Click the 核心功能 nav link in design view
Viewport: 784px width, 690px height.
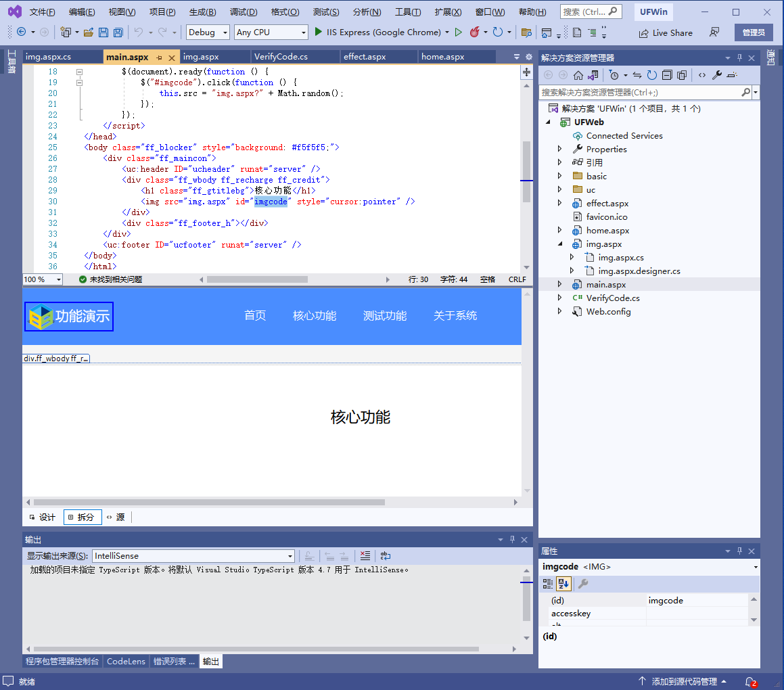(x=315, y=316)
